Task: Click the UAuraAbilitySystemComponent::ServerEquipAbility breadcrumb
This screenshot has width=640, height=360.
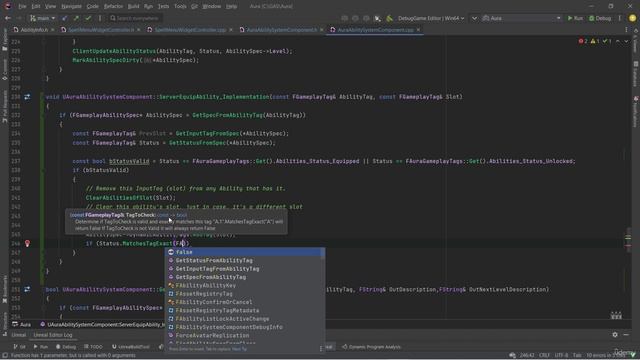Action: tap(104, 324)
